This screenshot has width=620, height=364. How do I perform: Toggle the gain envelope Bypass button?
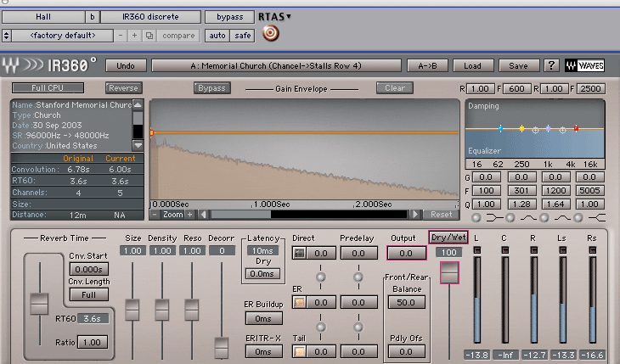pyautogui.click(x=212, y=88)
